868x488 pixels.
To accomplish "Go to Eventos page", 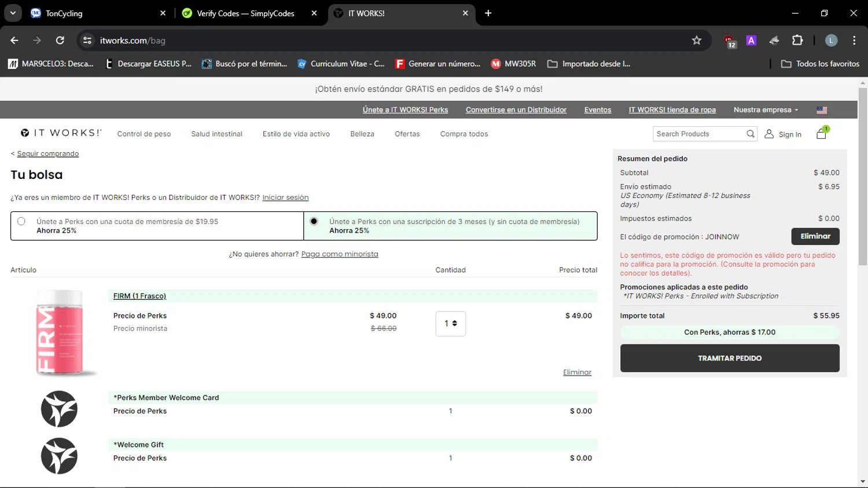I will pos(598,109).
